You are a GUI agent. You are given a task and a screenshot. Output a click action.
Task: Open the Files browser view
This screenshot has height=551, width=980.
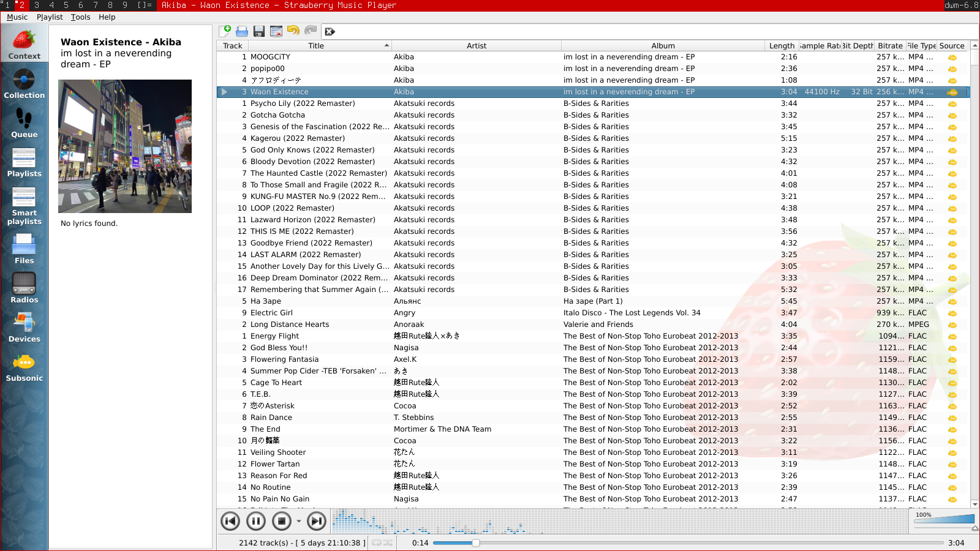[x=24, y=249]
